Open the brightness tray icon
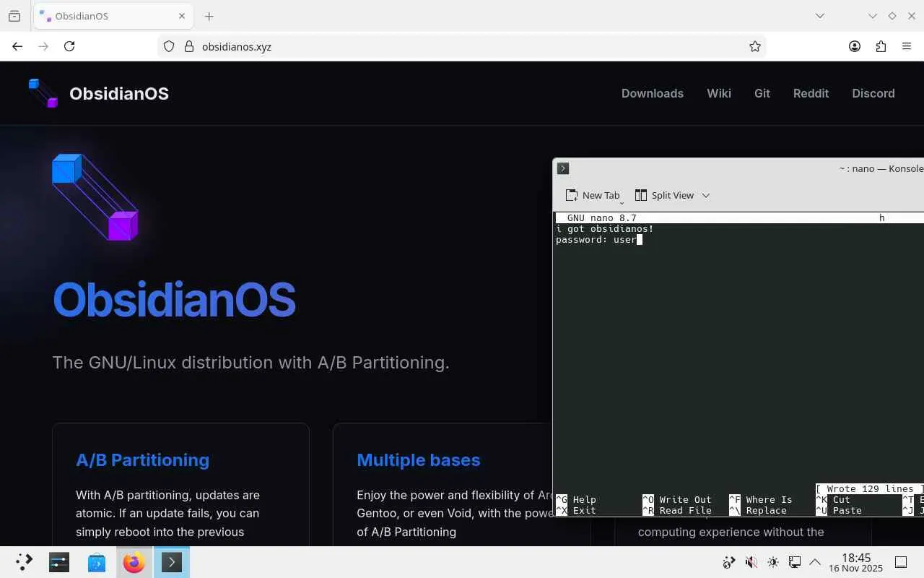Image resolution: width=924 pixels, height=578 pixels. coord(773,562)
